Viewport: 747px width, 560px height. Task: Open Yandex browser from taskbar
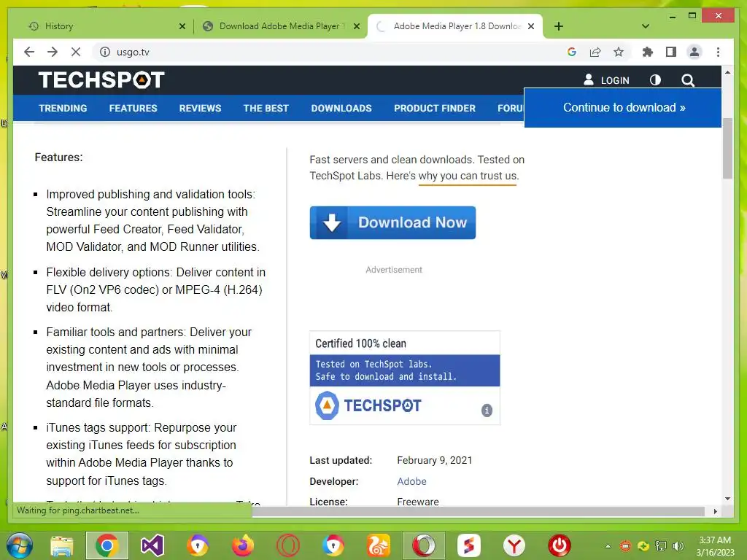coord(514,545)
